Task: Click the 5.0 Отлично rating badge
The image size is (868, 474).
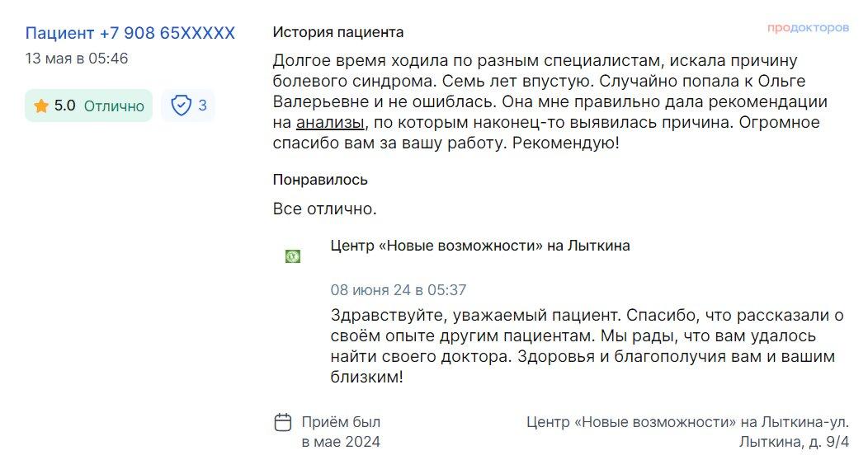Action: pos(88,106)
